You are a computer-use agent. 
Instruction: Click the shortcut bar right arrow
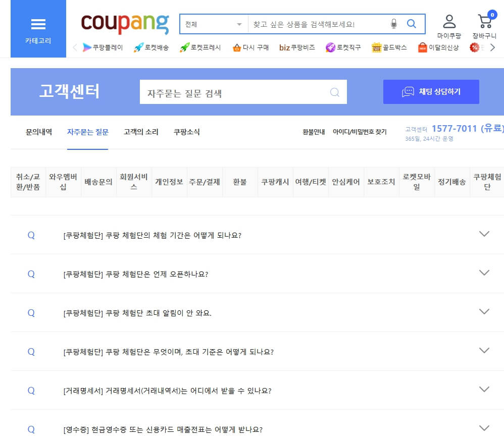(x=492, y=47)
